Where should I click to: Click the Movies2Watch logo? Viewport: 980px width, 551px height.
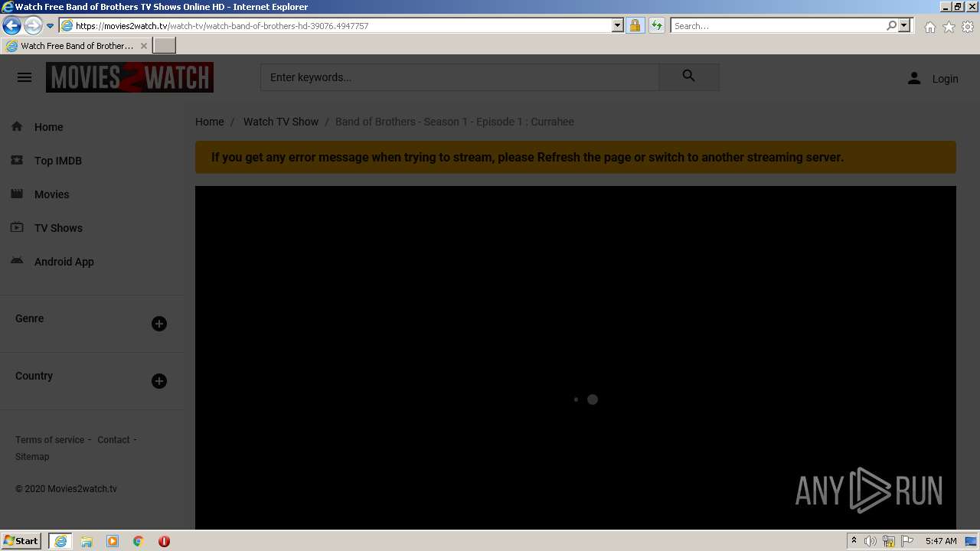(x=129, y=77)
